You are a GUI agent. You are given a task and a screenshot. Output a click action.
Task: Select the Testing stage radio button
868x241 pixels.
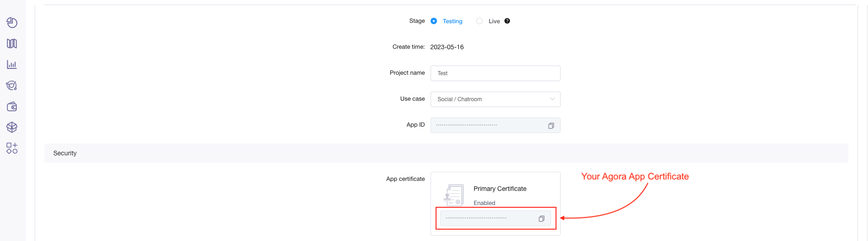click(434, 21)
